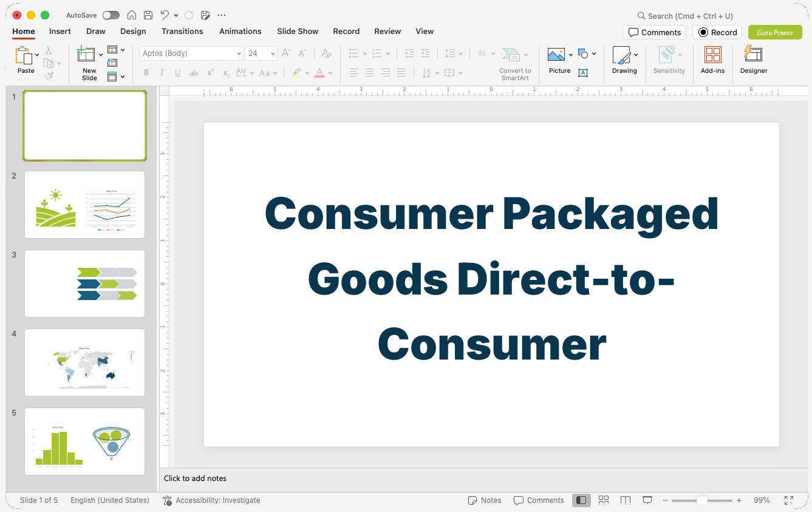Click the Text Box icon
Viewport: 812px width, 512px height.
pos(583,73)
